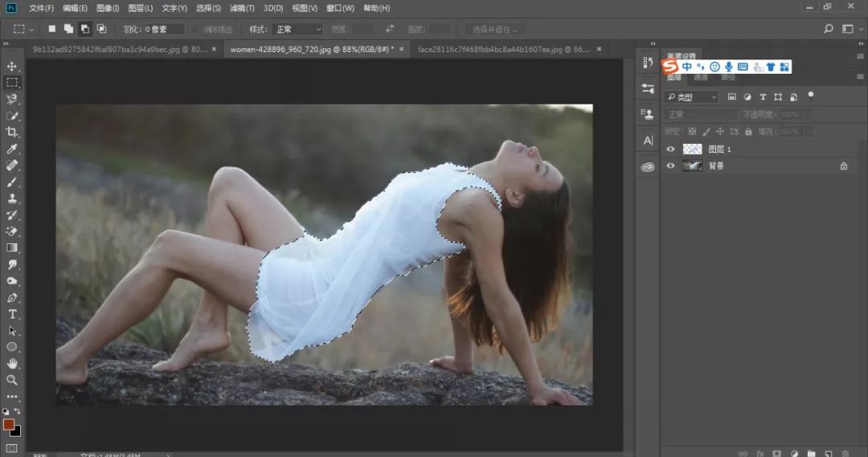Open the 文件(F) menu

pos(42,8)
